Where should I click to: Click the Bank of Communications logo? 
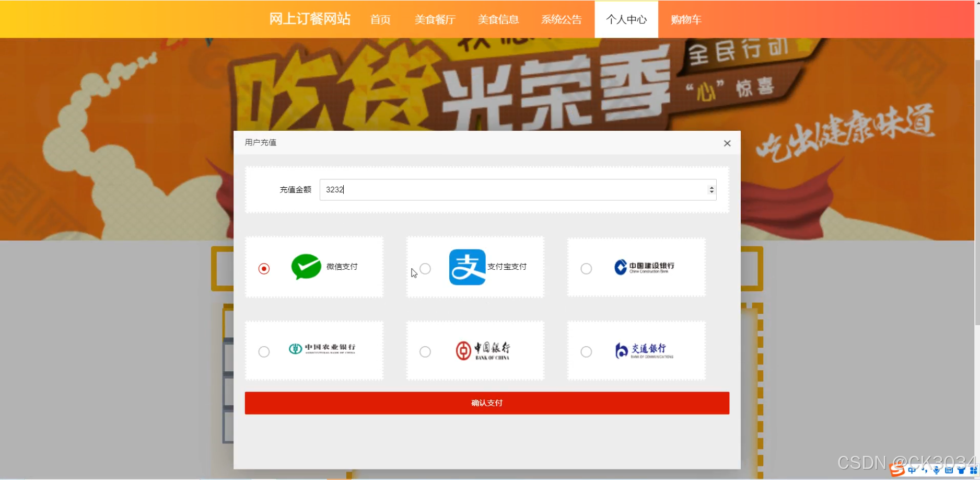coord(644,351)
